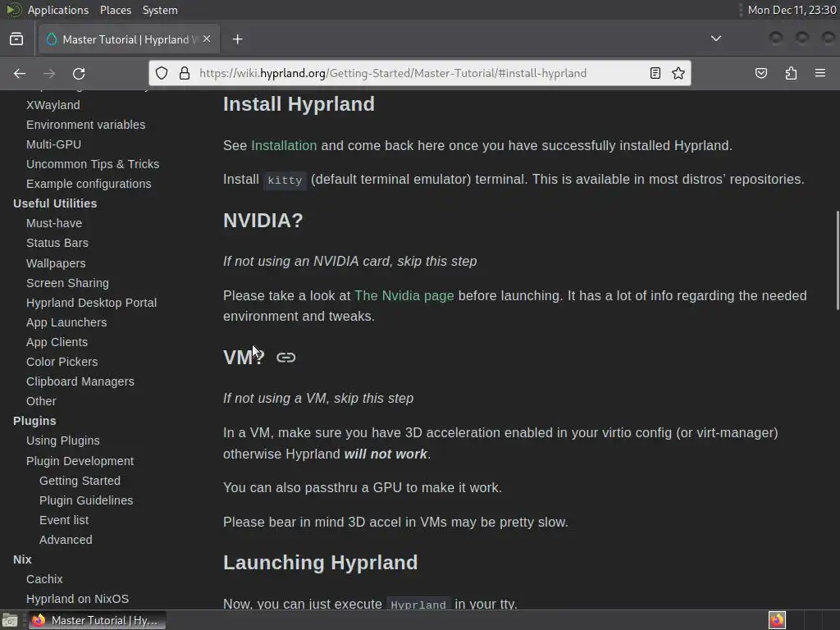Open Color Pickers sidebar page
Screen dimensions: 840x630
point(62,362)
